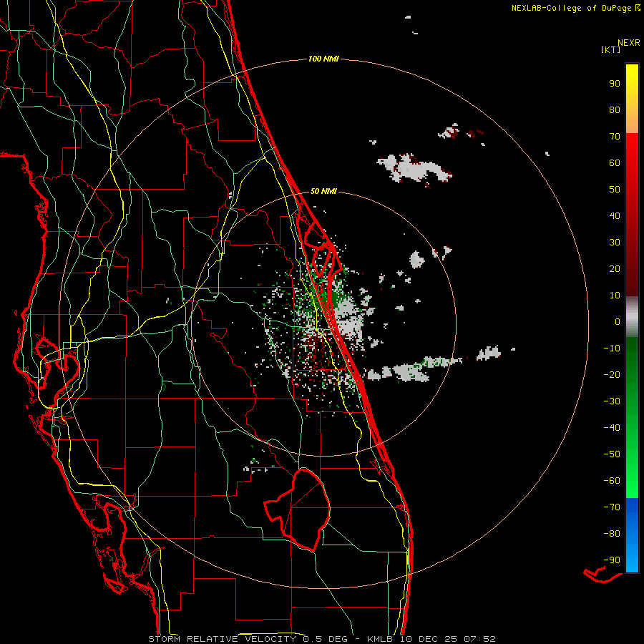Click the 10 knot label on the velocity scale
644x644 pixels.
(615, 296)
